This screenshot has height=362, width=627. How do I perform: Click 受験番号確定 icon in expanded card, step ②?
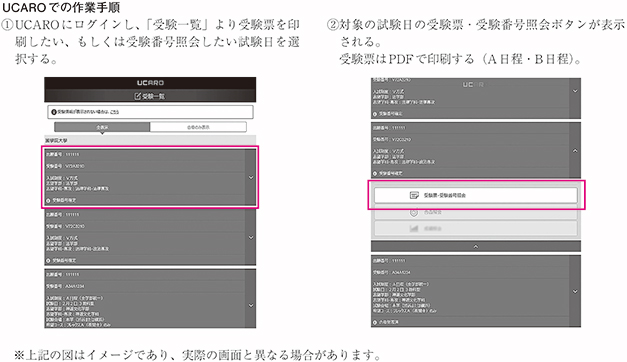click(375, 174)
